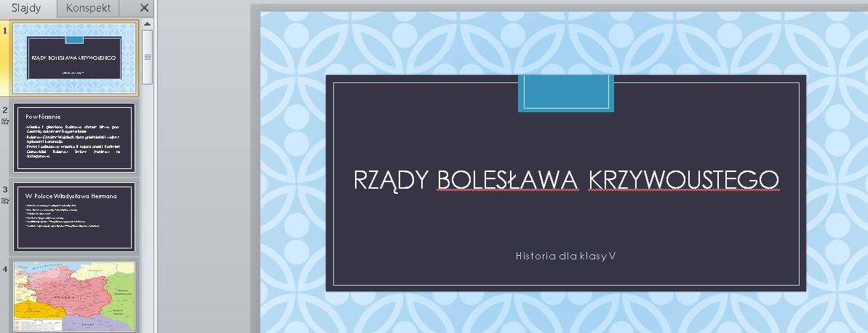Click the animation star icon beside slide 3
Viewport: 868px width, 333px height.
(x=5, y=201)
